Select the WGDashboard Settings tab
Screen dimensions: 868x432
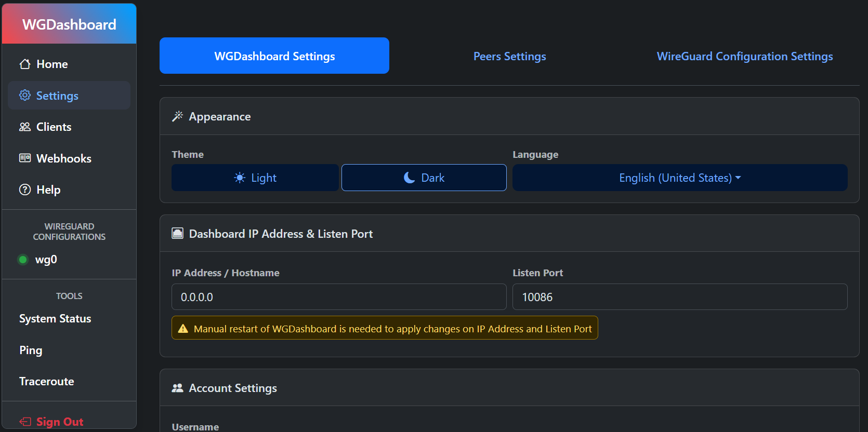click(x=274, y=56)
